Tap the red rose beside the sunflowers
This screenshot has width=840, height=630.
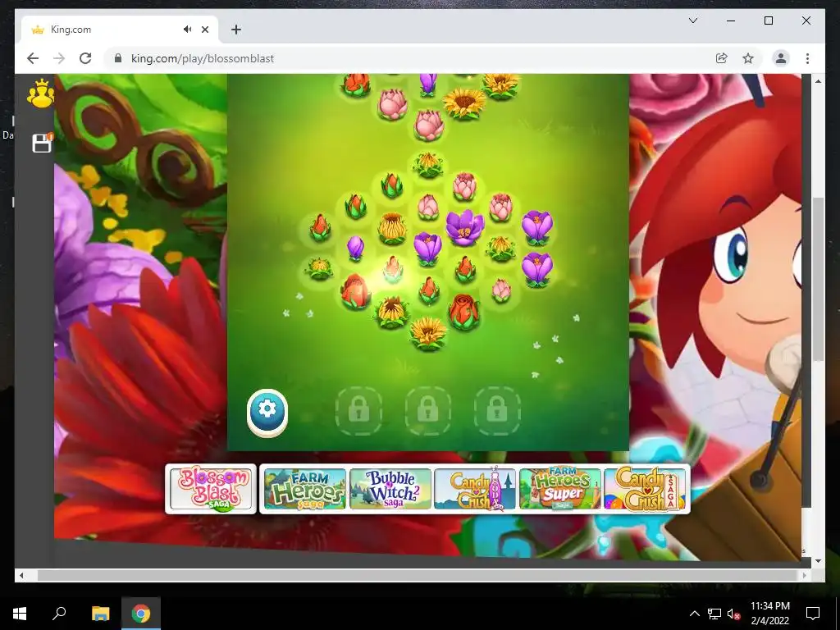[464, 311]
